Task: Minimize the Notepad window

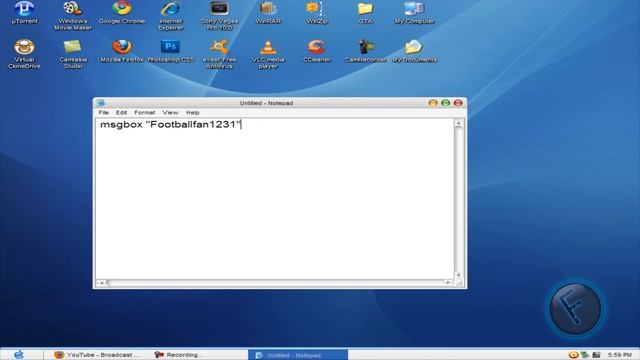Action: pyautogui.click(x=433, y=103)
